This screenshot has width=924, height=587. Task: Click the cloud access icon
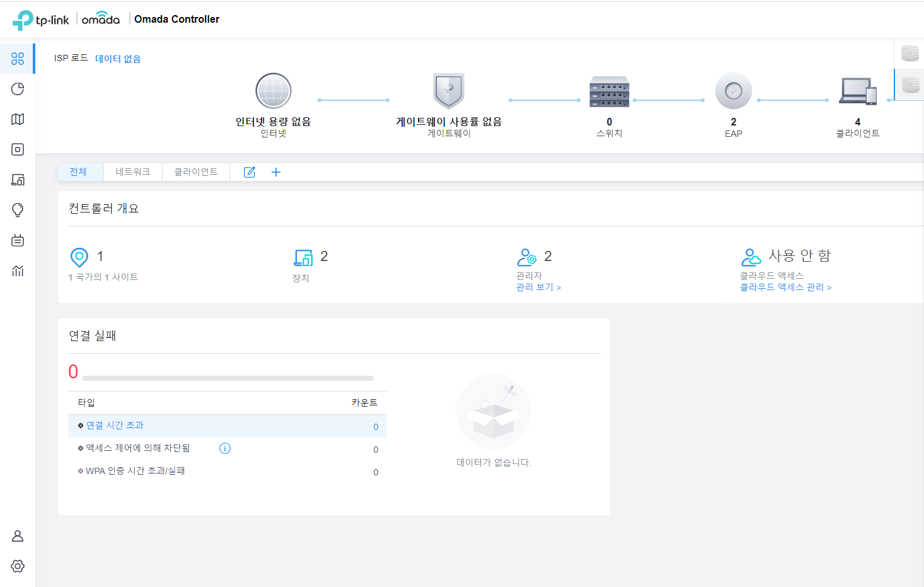751,257
